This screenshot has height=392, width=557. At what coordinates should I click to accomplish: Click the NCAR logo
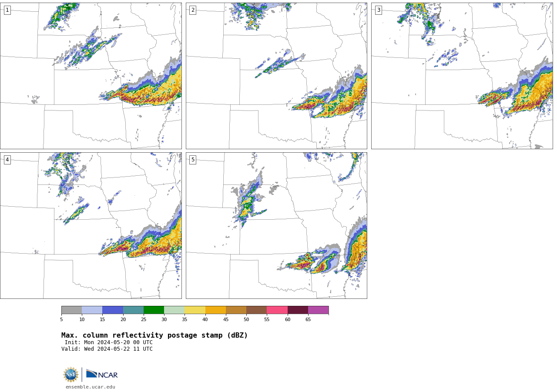pos(102,375)
